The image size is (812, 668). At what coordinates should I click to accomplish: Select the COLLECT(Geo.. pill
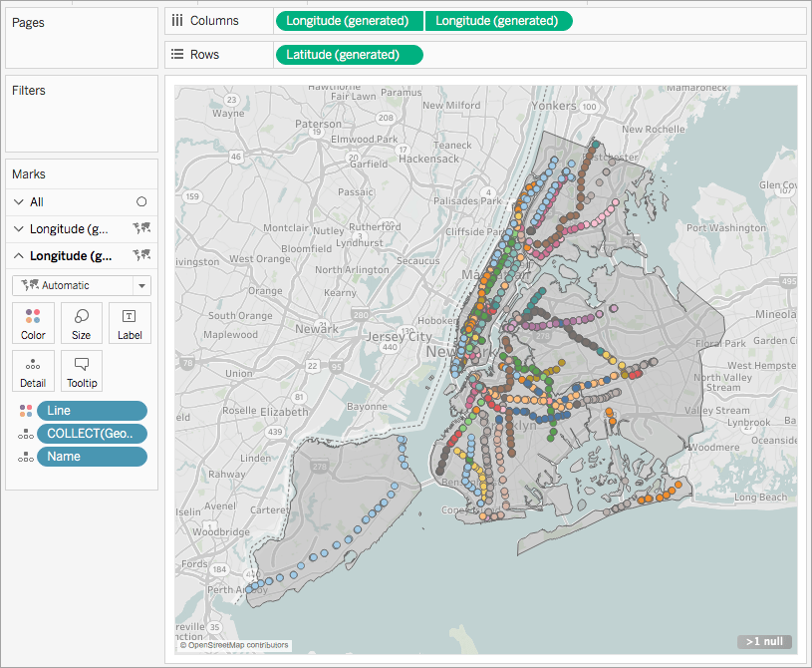(x=92, y=433)
